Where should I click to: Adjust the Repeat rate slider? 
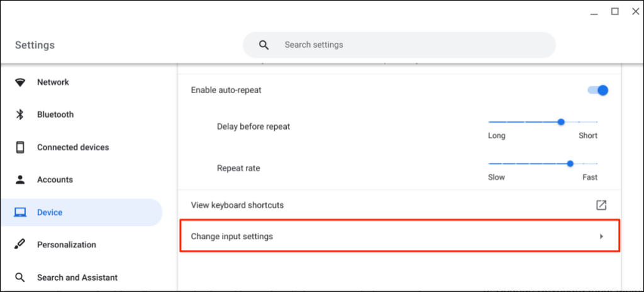570,164
